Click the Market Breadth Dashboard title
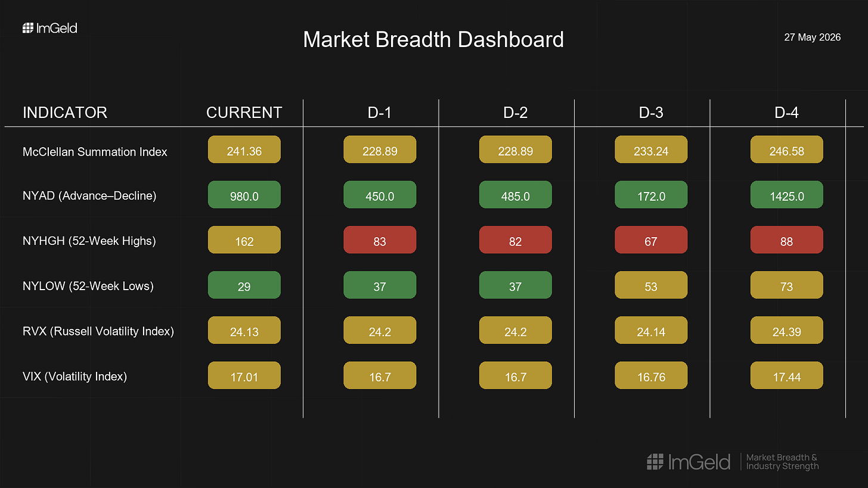This screenshot has height=488, width=868. tap(433, 39)
